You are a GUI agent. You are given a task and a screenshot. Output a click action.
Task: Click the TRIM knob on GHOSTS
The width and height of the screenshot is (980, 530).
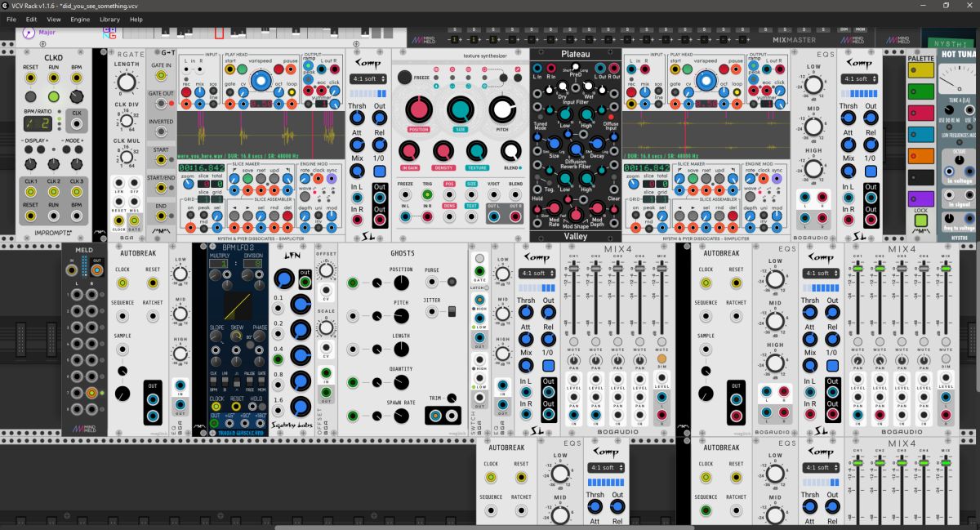point(452,398)
